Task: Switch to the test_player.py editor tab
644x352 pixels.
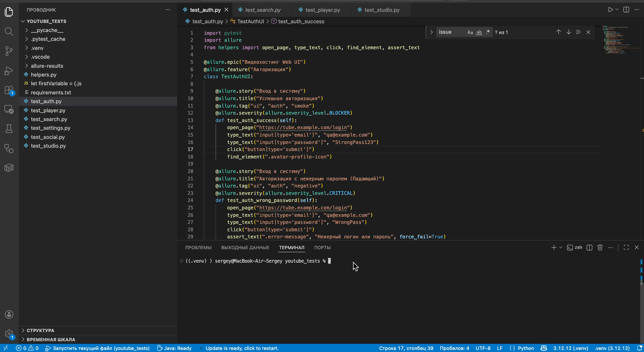Action: (x=322, y=10)
